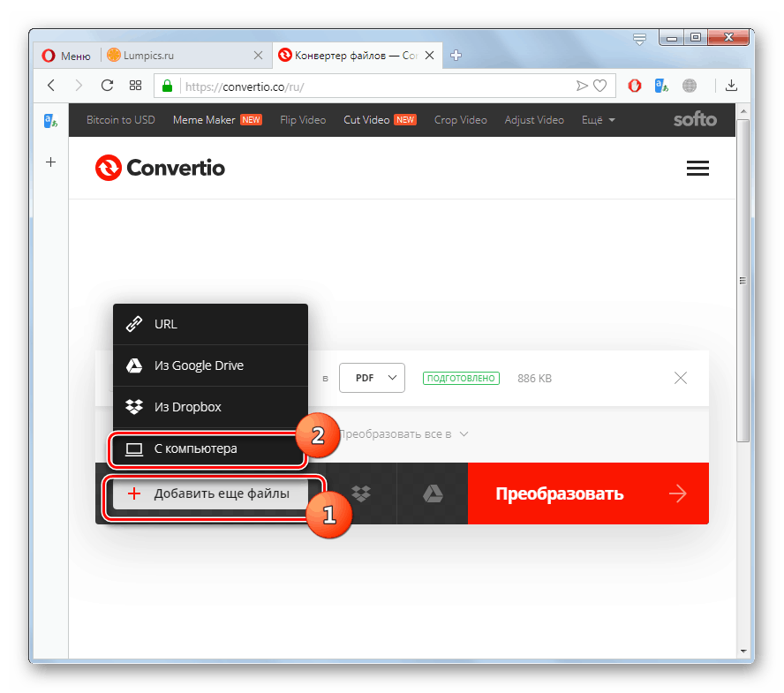
Task: Reload the current page
Action: coord(107,86)
